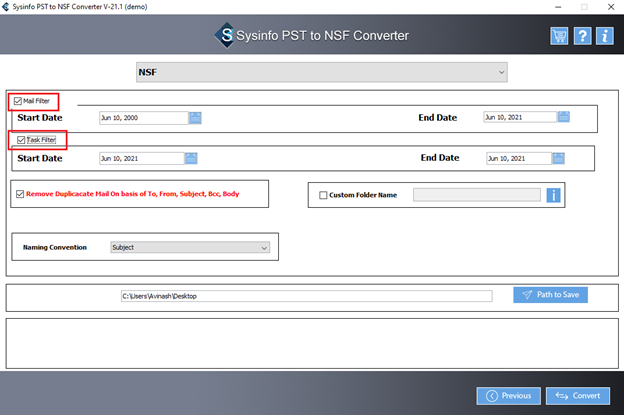Click the Desktop save path field
The width and height of the screenshot is (624, 415).
[x=305, y=296]
